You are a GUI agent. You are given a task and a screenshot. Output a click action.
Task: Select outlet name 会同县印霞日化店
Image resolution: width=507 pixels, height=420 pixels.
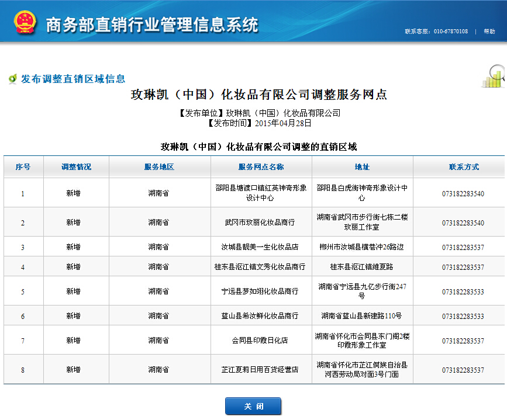tap(260, 341)
